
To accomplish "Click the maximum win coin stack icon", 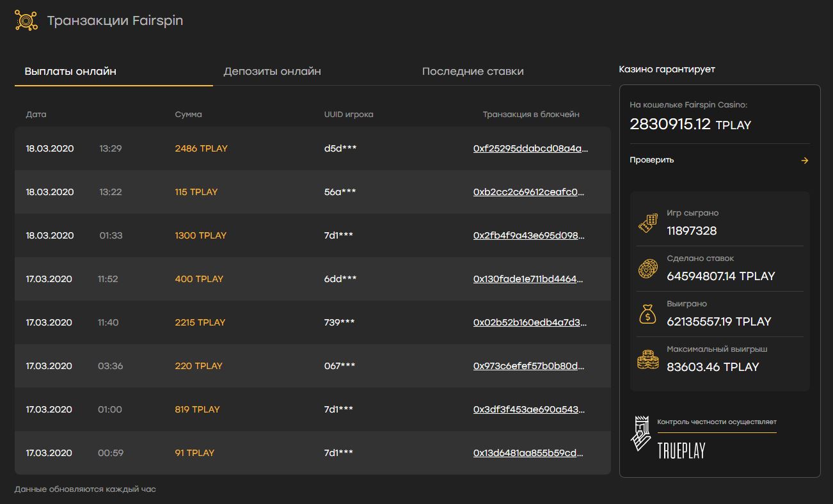I will click(x=648, y=360).
